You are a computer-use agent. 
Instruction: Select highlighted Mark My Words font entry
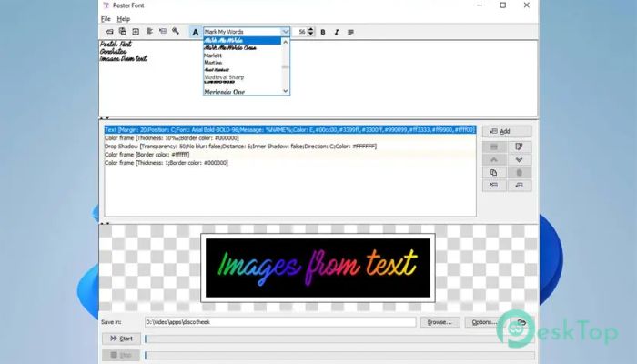[242, 41]
